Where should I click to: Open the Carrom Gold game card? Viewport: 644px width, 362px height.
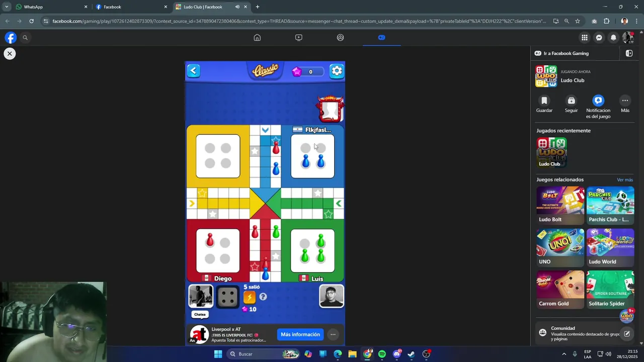pos(560,289)
